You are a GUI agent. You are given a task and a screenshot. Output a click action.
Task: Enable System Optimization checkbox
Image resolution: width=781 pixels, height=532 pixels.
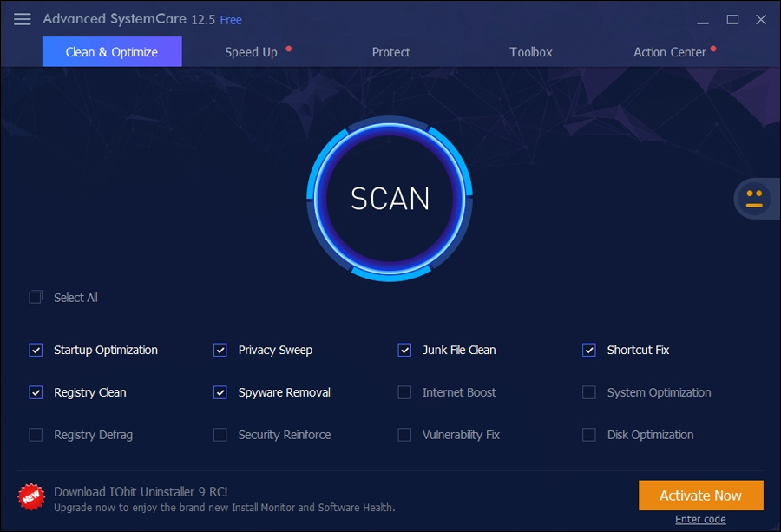click(588, 392)
